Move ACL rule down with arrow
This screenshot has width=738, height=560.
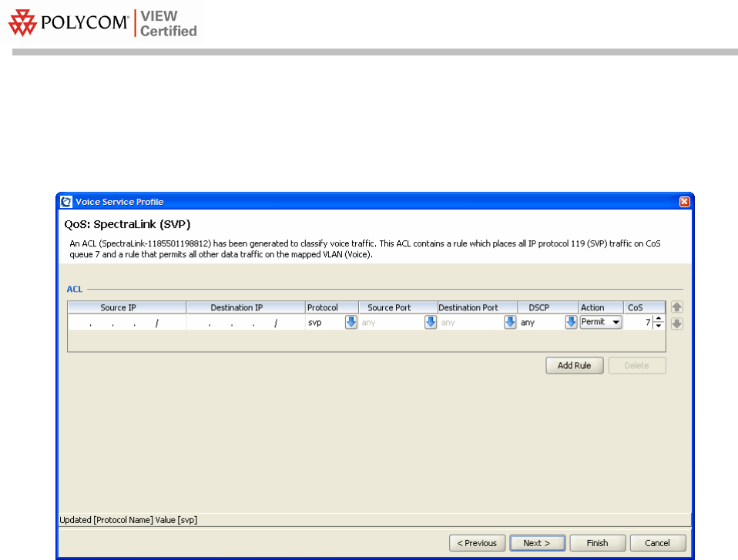pyautogui.click(x=677, y=324)
